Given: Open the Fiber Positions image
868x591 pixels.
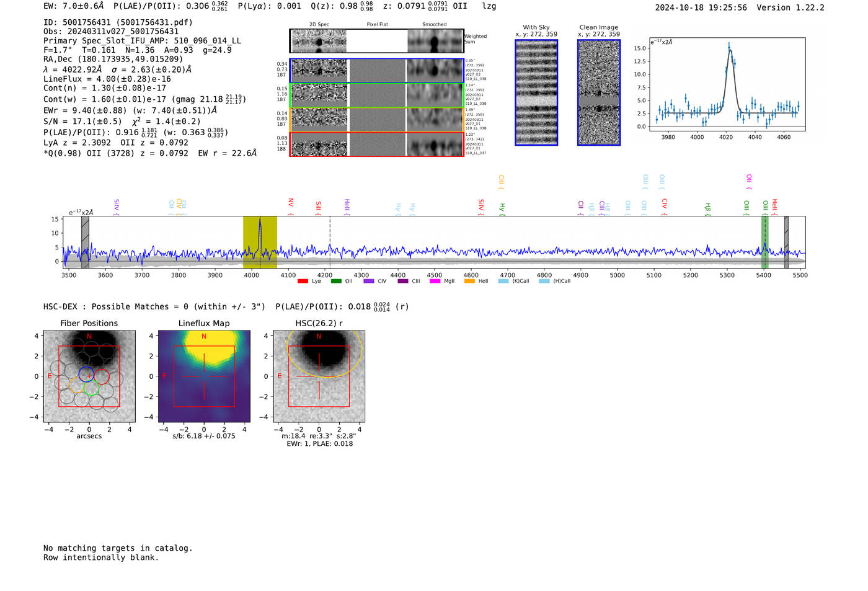Looking at the screenshot, I should pyautogui.click(x=89, y=376).
